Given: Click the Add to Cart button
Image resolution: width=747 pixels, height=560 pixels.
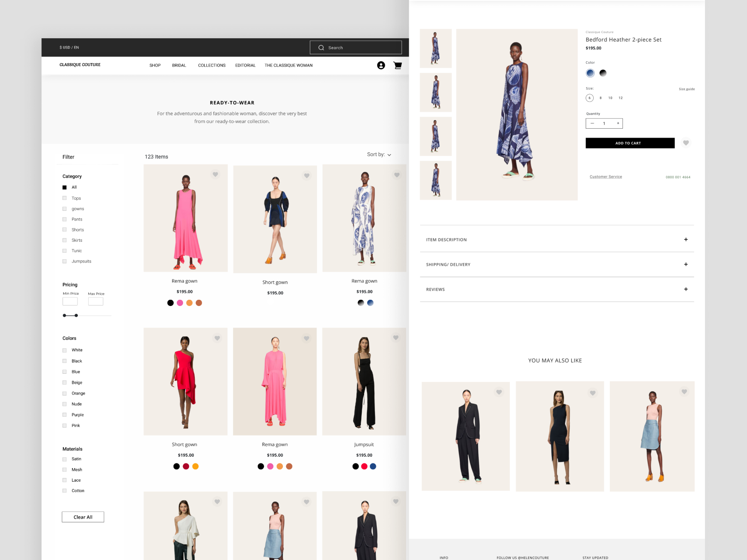Looking at the screenshot, I should 630,143.
